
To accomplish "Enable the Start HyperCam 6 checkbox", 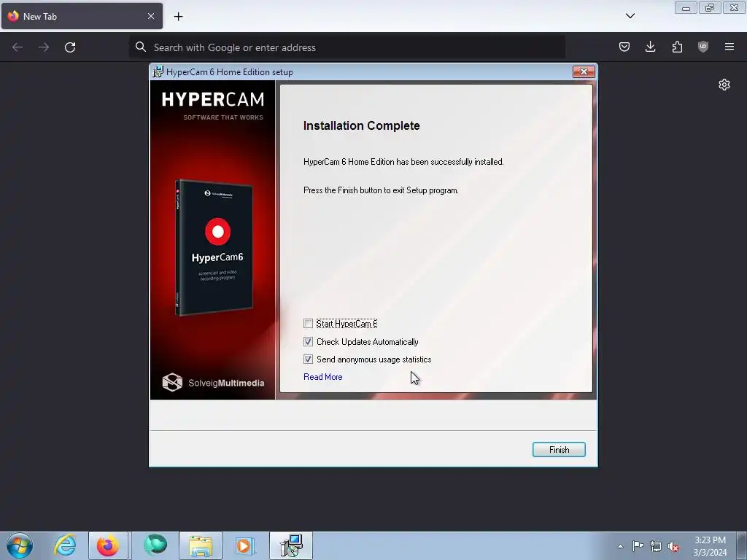I will (x=309, y=324).
